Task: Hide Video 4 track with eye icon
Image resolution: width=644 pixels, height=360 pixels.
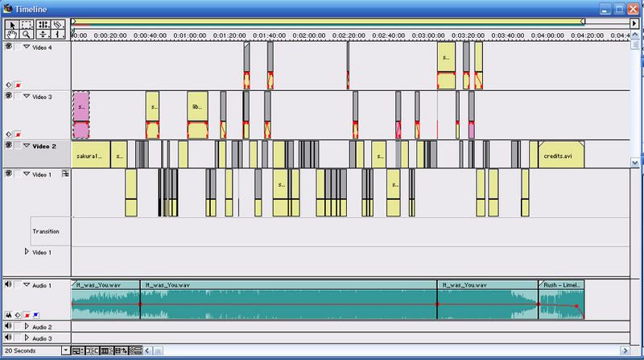Action: point(8,48)
